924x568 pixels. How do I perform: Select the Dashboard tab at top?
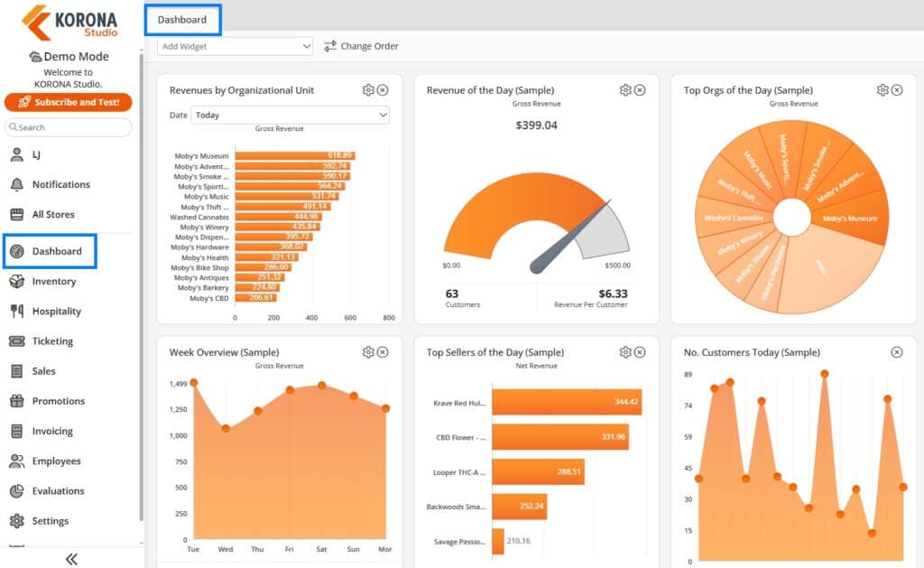[x=182, y=20]
